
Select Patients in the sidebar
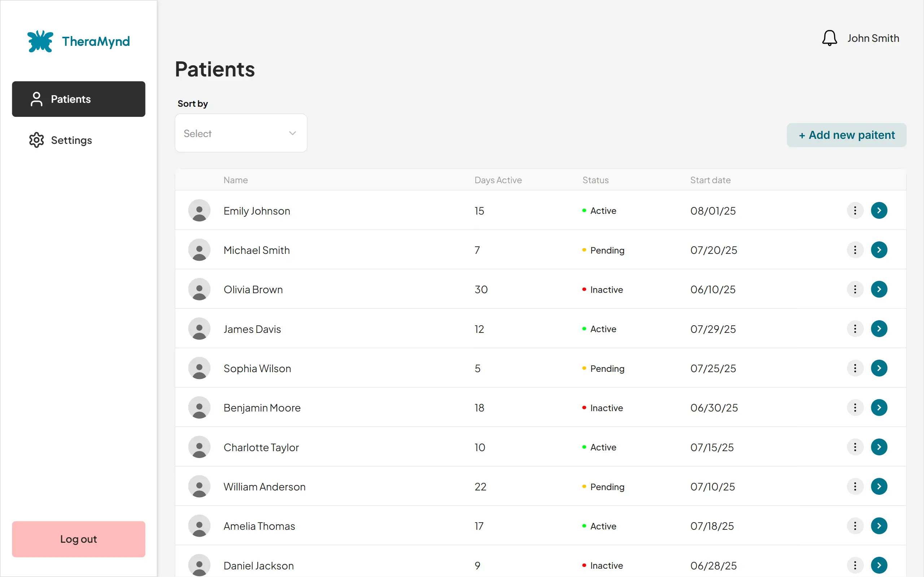pyautogui.click(x=79, y=99)
